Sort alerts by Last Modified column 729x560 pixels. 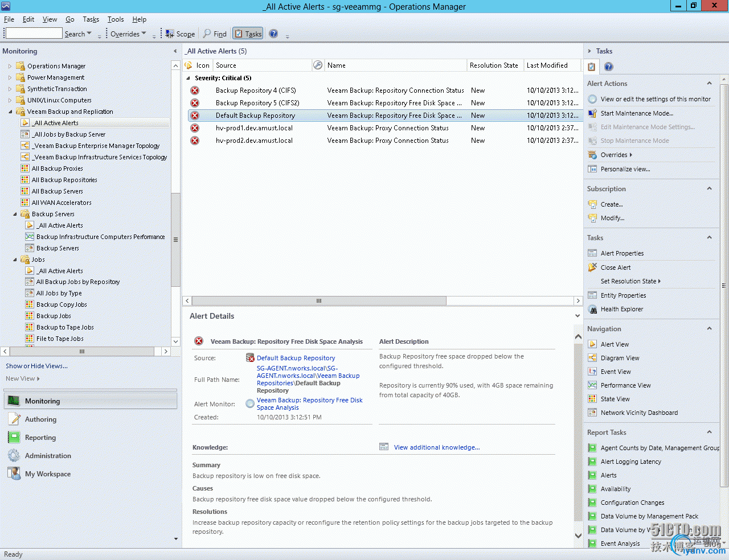[x=551, y=65]
